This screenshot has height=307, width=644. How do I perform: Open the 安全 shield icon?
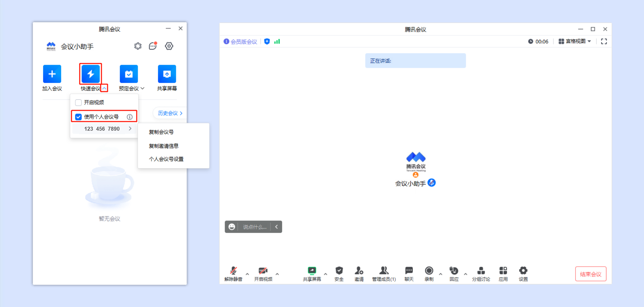(339, 270)
